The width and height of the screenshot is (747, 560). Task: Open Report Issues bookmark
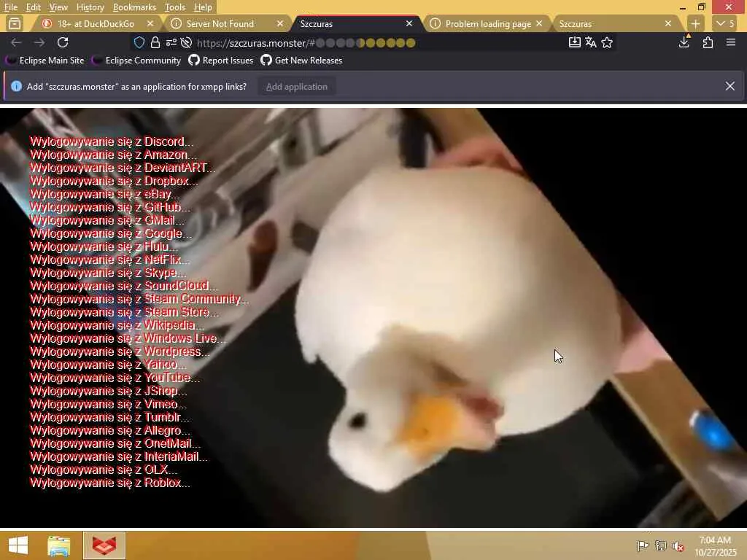tap(220, 61)
